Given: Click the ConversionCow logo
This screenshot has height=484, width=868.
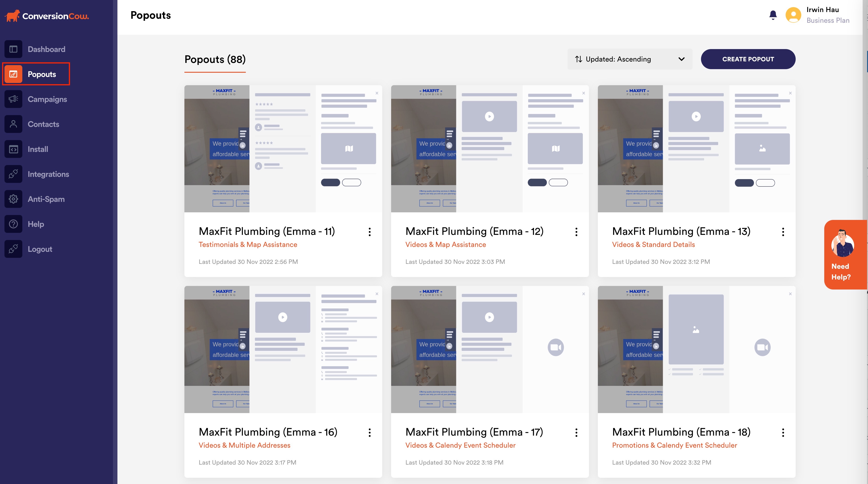Looking at the screenshot, I should (x=47, y=16).
